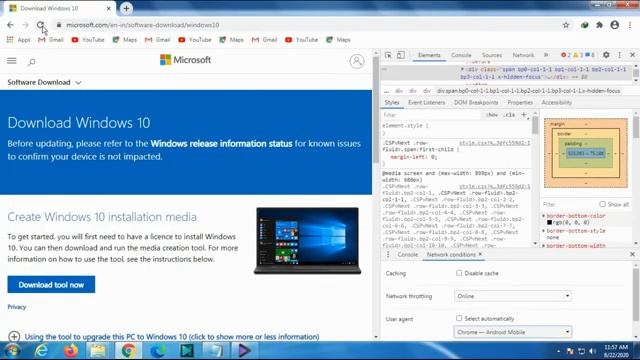This screenshot has height=360, width=640.
Task: Open the Accessibility sub-tab
Action: click(557, 102)
